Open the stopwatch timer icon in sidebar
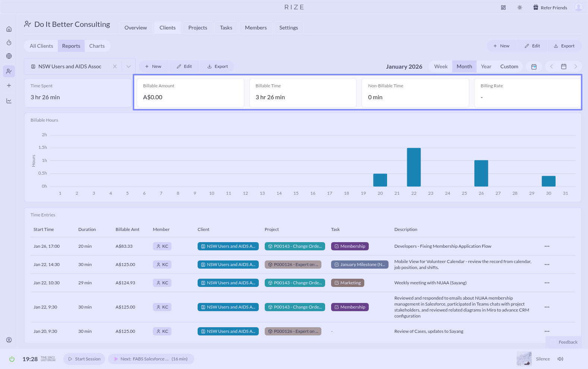This screenshot has width=588, height=369. point(9,43)
